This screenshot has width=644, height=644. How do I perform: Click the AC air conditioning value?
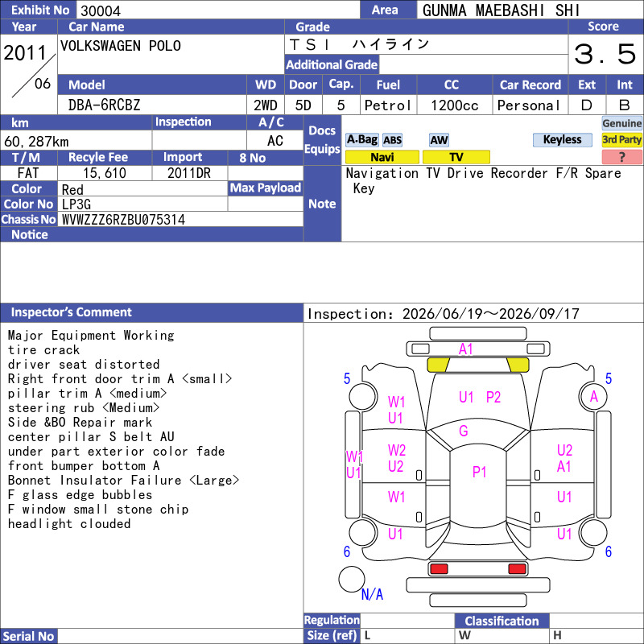pyautogui.click(x=275, y=141)
